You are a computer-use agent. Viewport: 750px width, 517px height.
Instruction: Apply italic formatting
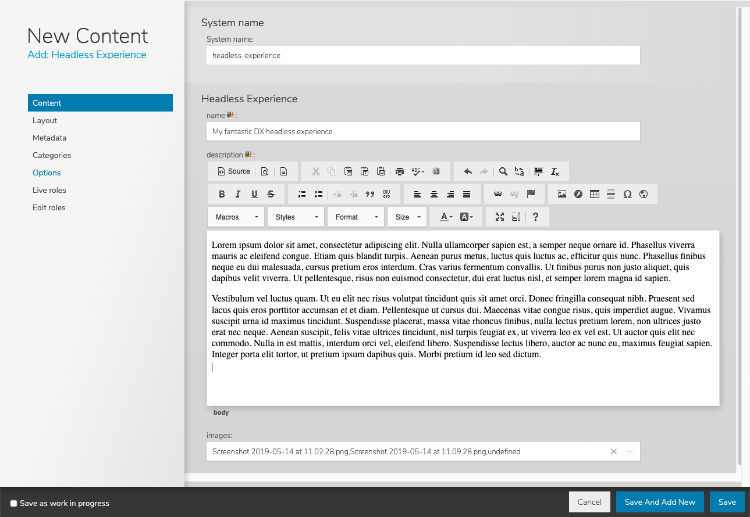[238, 194]
